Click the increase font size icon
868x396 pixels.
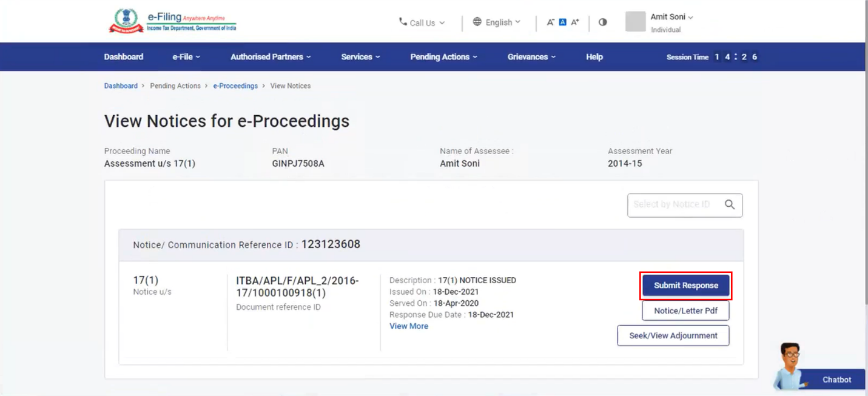(x=575, y=22)
